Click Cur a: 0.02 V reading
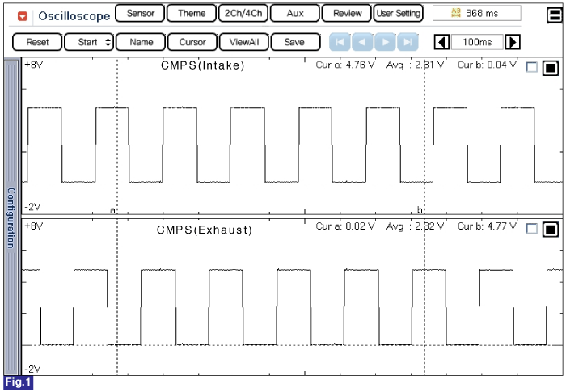 (345, 226)
